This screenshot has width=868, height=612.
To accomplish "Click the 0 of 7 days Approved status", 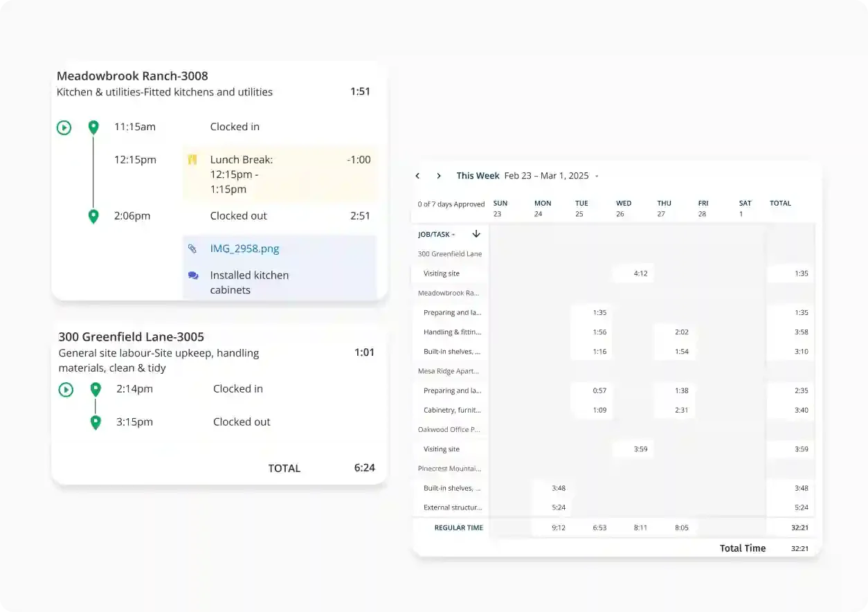I will pyautogui.click(x=451, y=204).
